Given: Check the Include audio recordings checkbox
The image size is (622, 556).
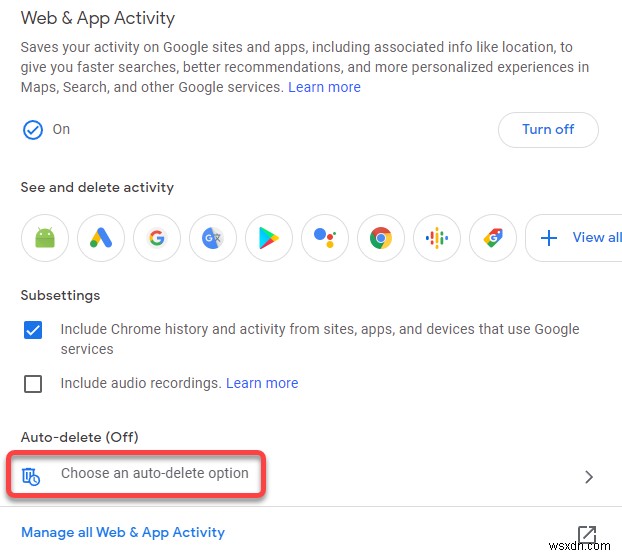Looking at the screenshot, I should tap(33, 383).
